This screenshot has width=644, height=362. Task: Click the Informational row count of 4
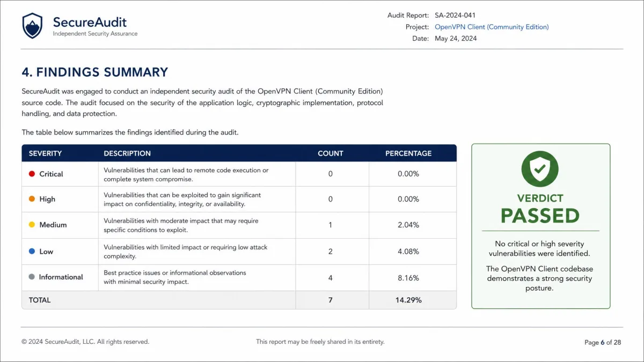(x=331, y=278)
